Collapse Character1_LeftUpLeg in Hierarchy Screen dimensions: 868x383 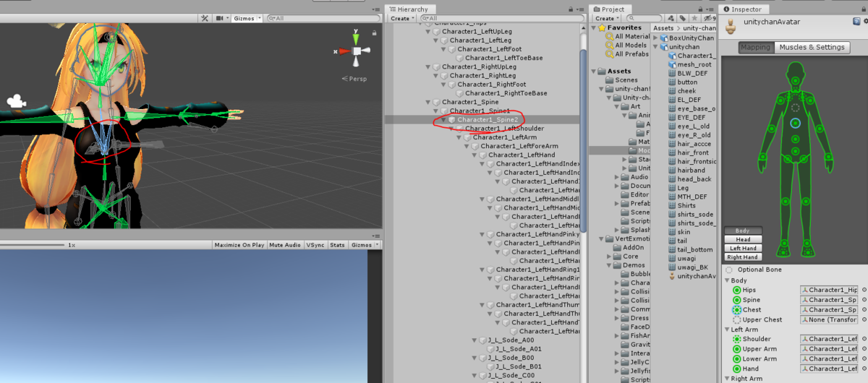(x=427, y=32)
